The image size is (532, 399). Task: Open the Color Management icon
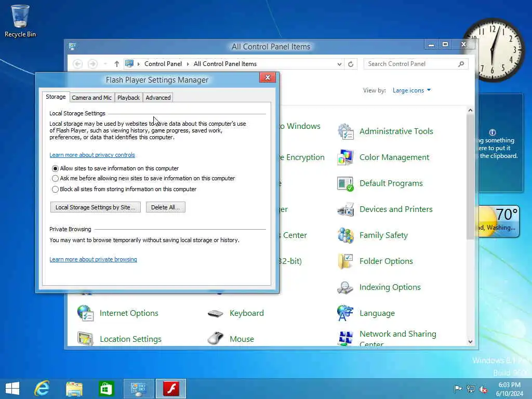coord(345,157)
